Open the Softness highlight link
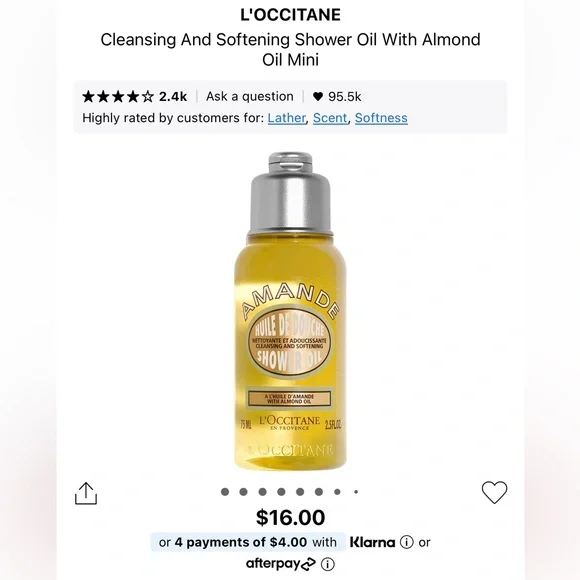This screenshot has height=580, width=580. tap(381, 118)
